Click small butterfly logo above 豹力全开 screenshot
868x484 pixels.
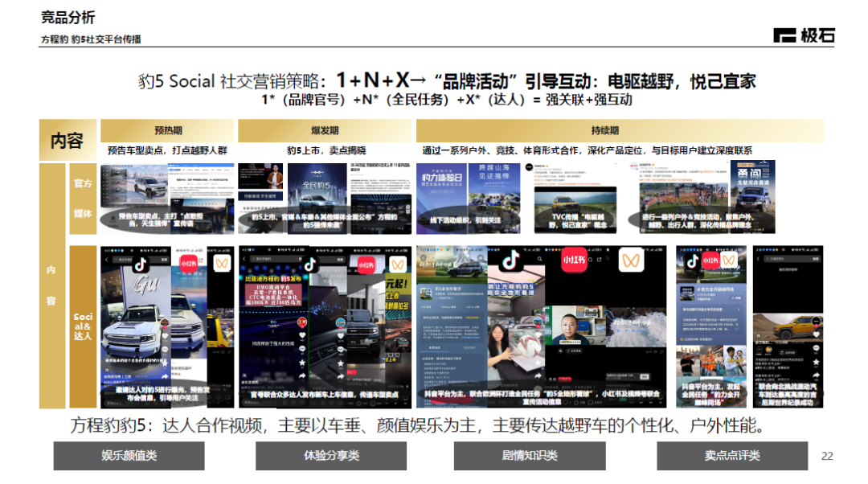click(x=729, y=260)
